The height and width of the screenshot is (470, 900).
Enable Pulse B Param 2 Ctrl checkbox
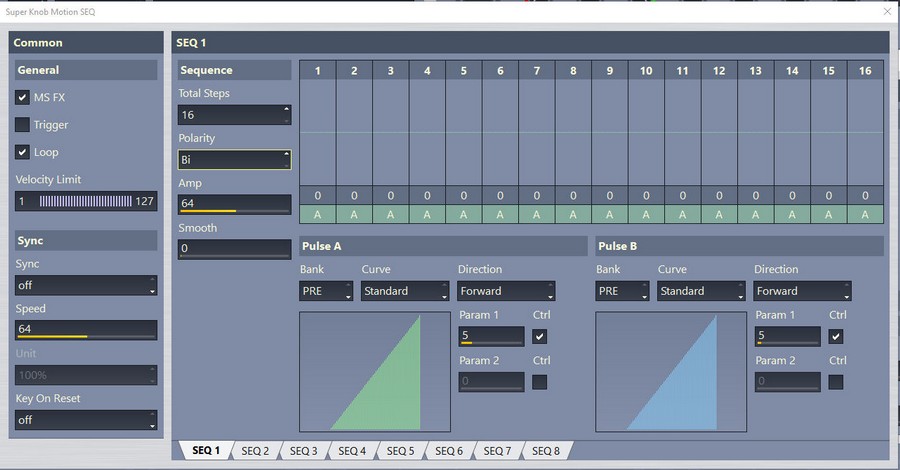(x=836, y=382)
